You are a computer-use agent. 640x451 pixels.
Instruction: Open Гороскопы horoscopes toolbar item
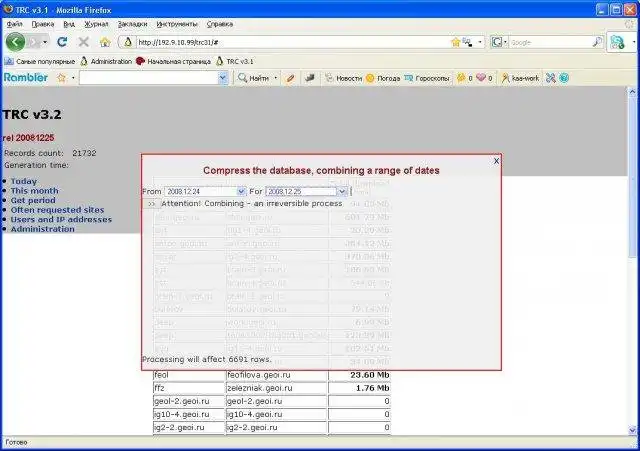pyautogui.click(x=427, y=78)
